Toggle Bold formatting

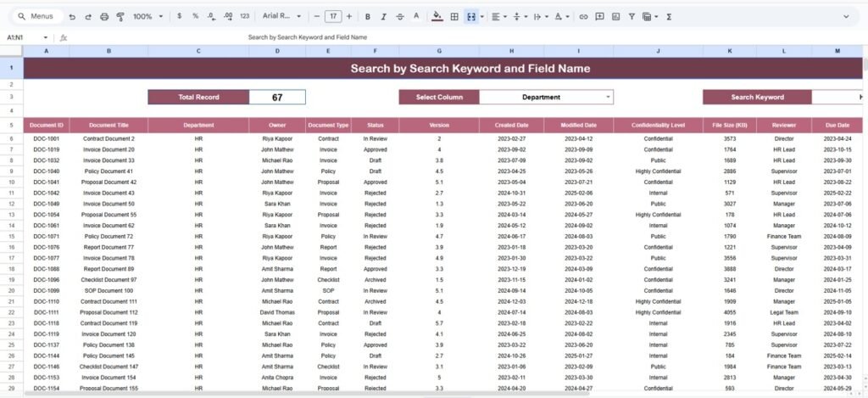pyautogui.click(x=368, y=17)
